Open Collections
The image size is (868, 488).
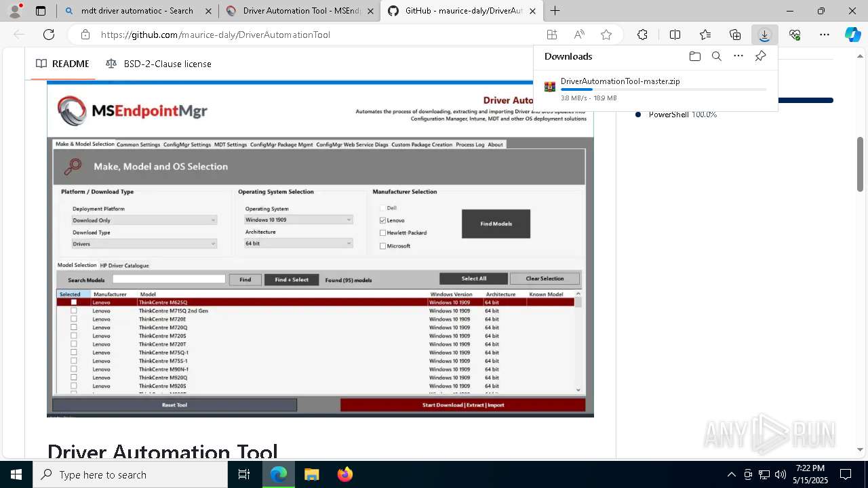pyautogui.click(x=735, y=35)
